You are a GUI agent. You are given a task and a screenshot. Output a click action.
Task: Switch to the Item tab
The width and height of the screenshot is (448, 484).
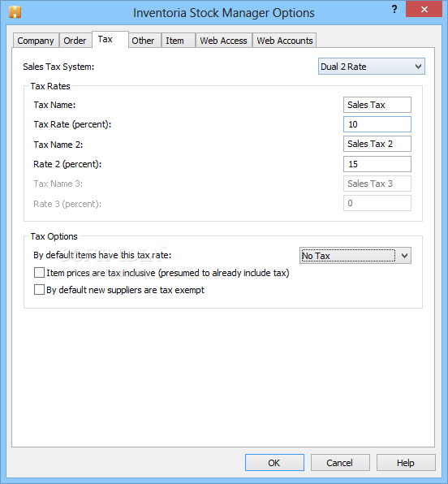pos(178,41)
